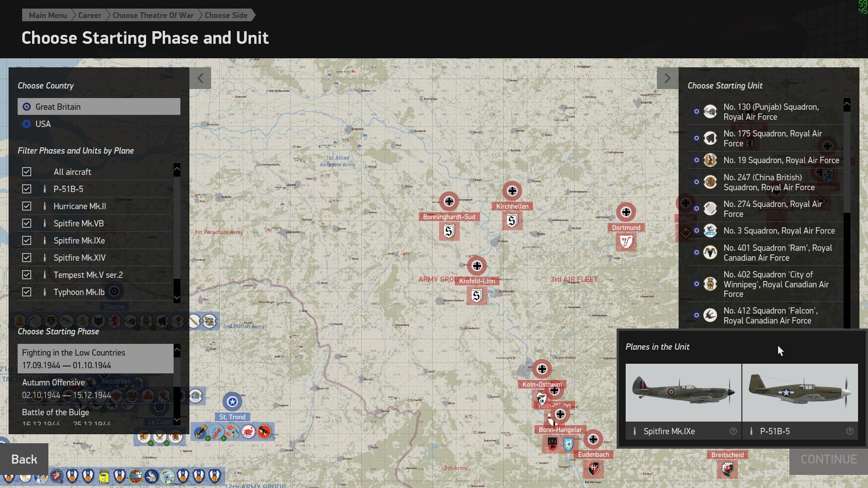The image size is (868, 488).
Task: Toggle the Hurricane Mk.II filter checkbox
Action: point(27,206)
